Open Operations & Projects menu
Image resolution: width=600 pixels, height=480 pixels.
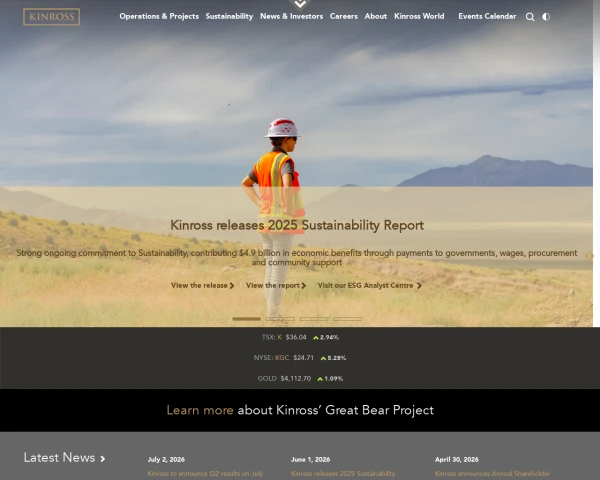point(159,16)
